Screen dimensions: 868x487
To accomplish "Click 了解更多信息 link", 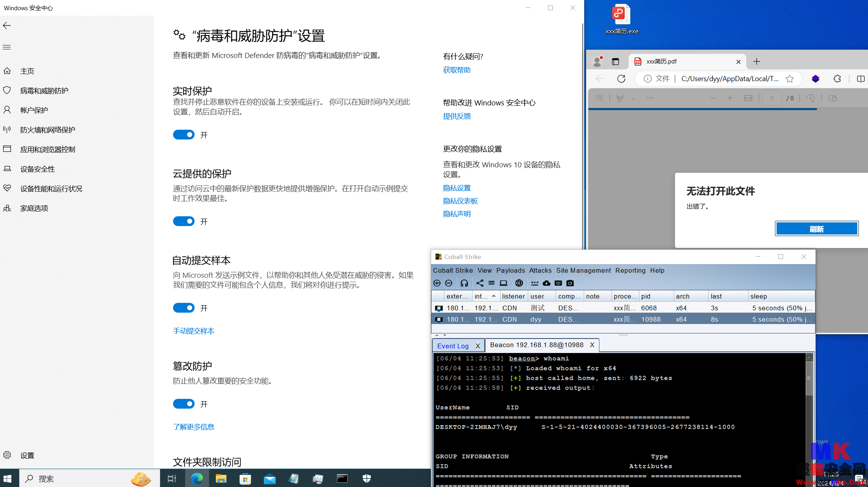I will pyautogui.click(x=193, y=427).
